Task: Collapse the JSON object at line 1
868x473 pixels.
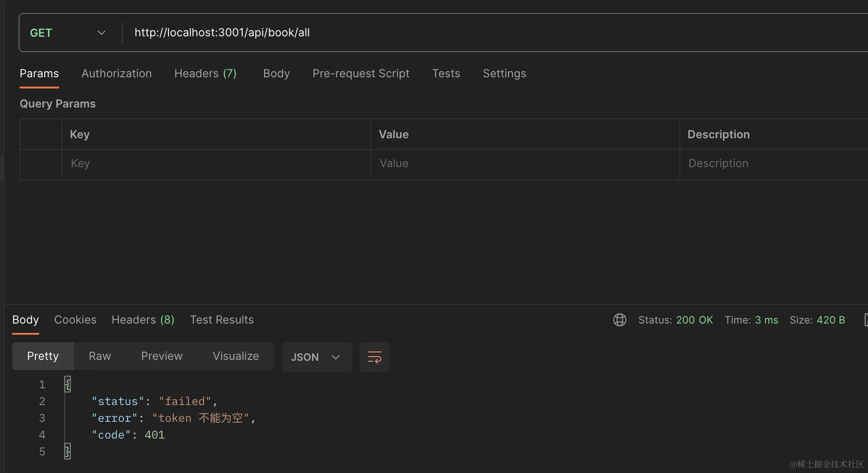Action: [68, 385]
